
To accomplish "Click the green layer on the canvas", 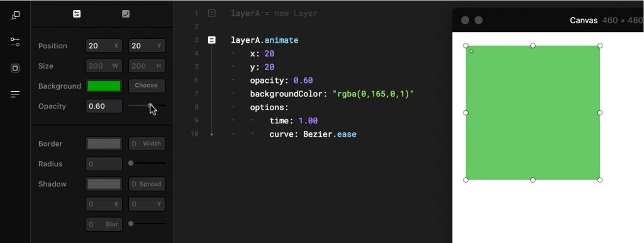I will pyautogui.click(x=533, y=113).
